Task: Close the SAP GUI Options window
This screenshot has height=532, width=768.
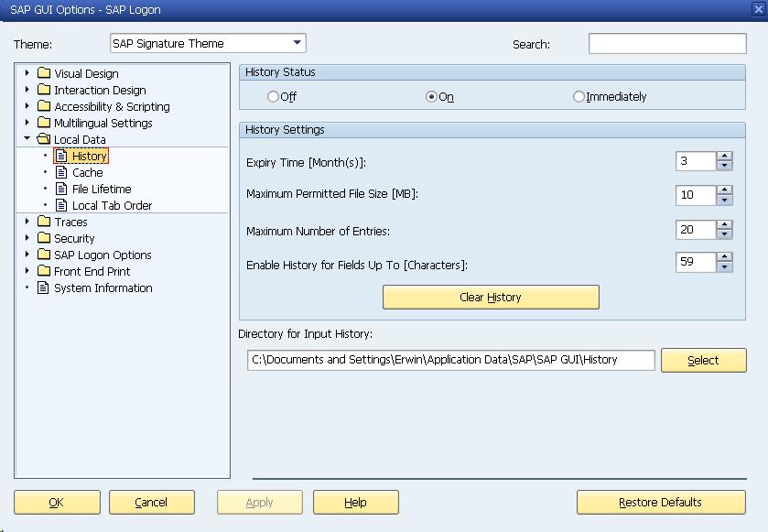Action: coord(758,9)
